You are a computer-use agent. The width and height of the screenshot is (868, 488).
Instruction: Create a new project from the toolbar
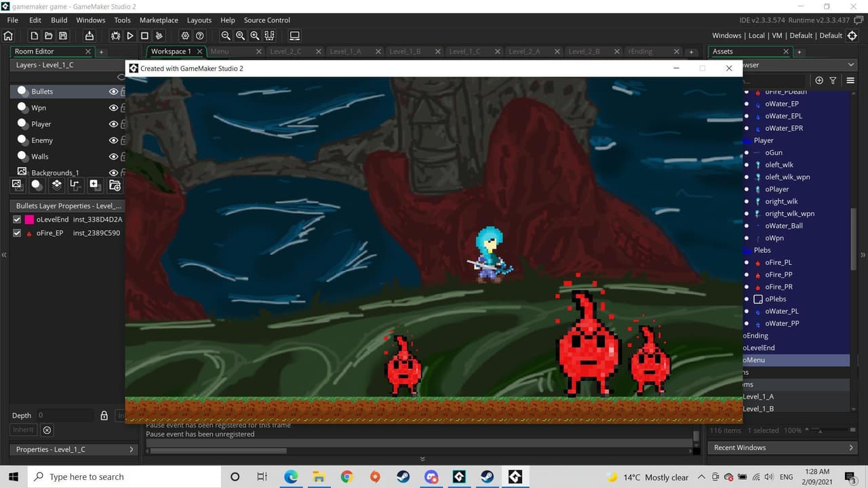[34, 36]
